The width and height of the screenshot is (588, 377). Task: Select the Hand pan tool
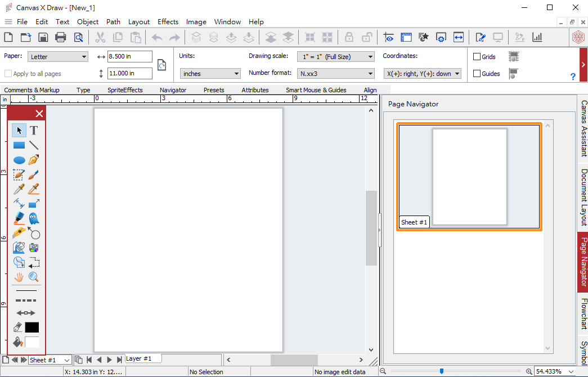pos(19,277)
